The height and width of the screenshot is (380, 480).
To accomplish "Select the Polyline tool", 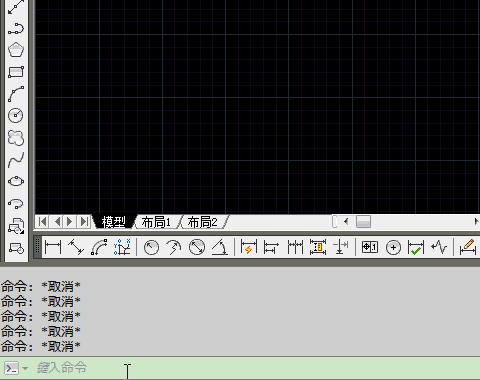I will tap(16, 29).
